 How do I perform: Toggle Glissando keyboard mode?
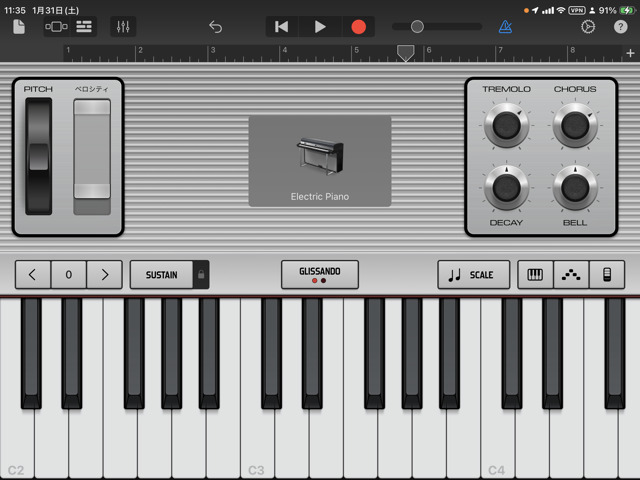pos(319,274)
